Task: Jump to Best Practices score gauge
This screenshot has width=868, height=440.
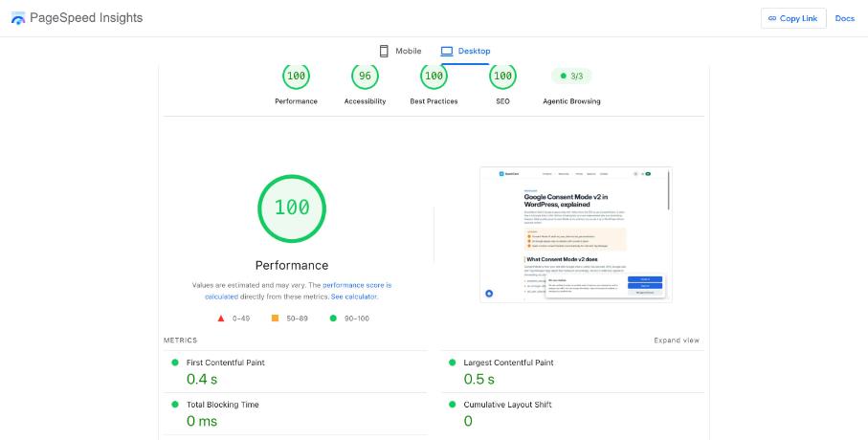Action: [434, 77]
